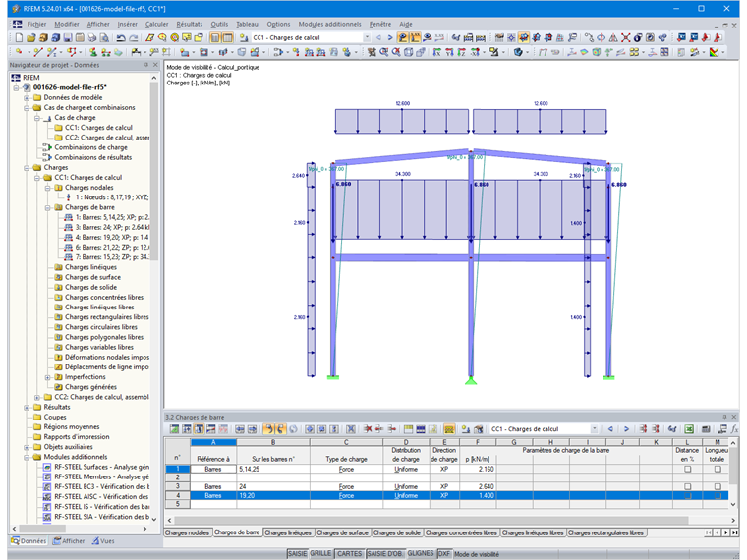Go to next load case arrow in toolbar
The height and width of the screenshot is (560, 747).
tap(390, 37)
